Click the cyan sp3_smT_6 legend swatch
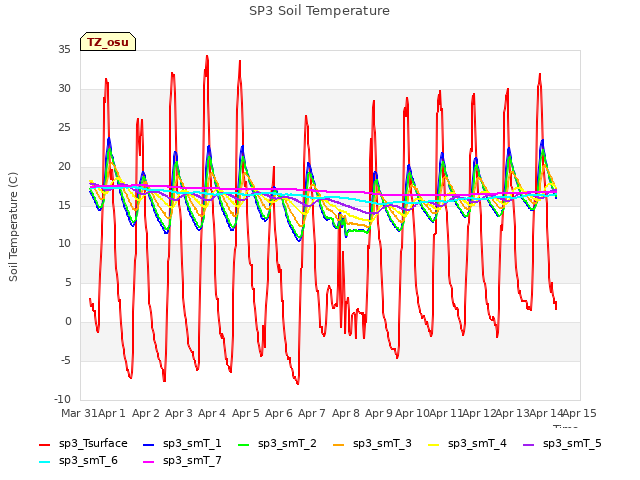 (44, 462)
